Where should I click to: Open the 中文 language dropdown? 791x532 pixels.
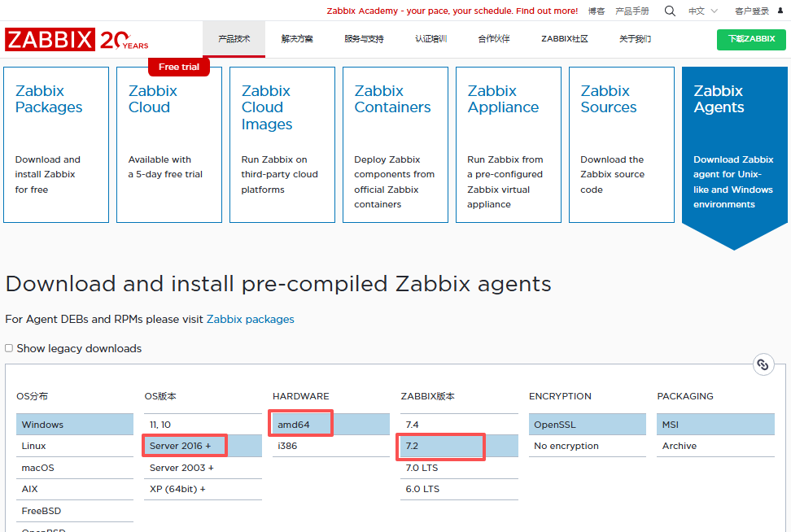click(x=703, y=11)
